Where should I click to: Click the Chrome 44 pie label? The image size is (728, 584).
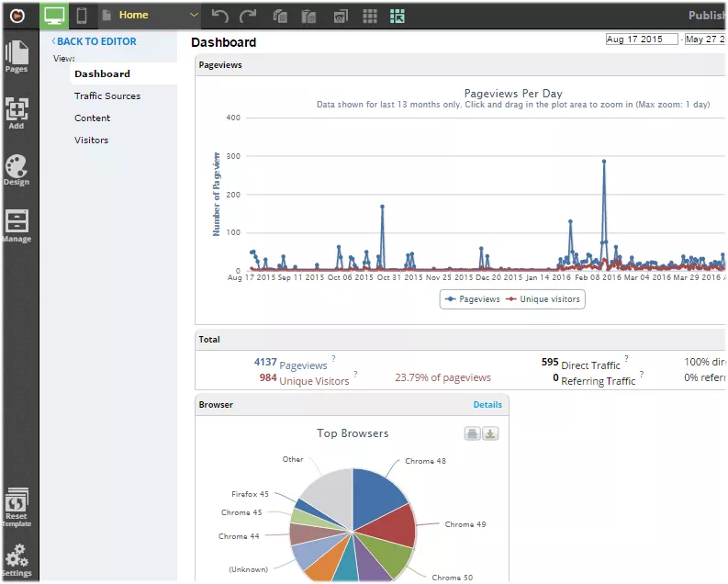coord(239,536)
